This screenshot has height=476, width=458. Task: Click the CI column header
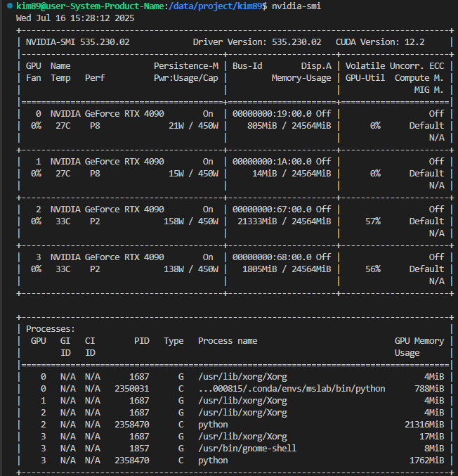90,341
